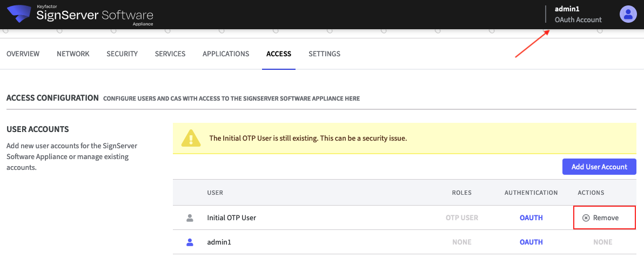The width and height of the screenshot is (644, 257).
Task: Go to the Security tab
Action: [x=122, y=54]
